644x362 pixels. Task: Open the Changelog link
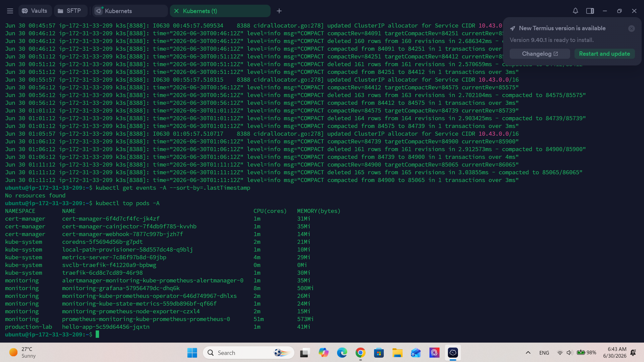(x=540, y=54)
